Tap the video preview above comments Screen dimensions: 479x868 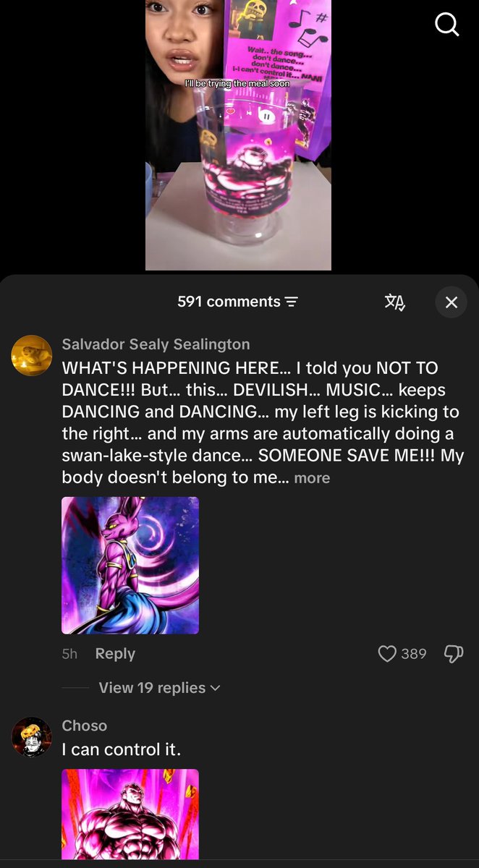pos(238,135)
